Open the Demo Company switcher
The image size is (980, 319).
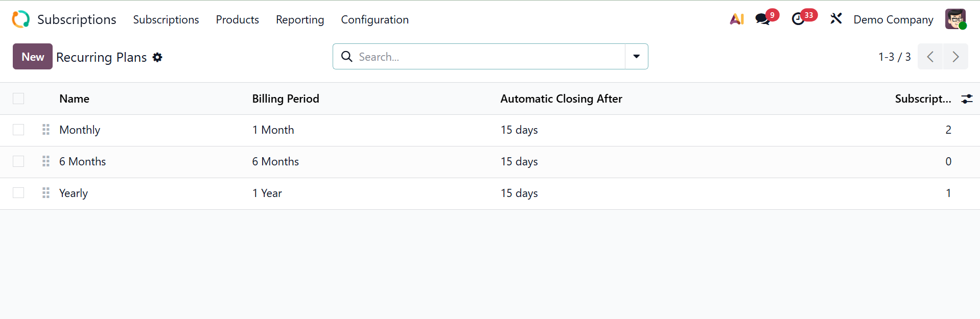893,19
